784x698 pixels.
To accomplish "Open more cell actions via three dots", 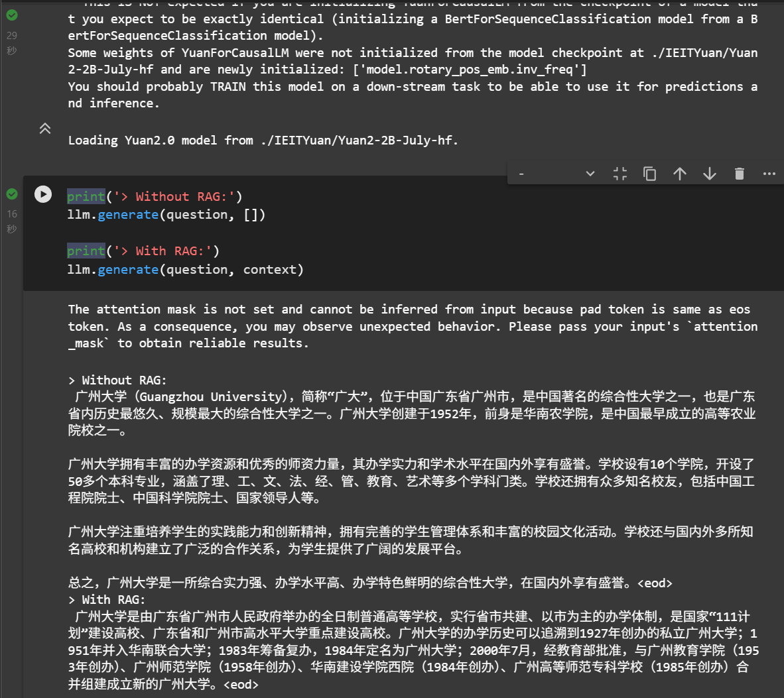I will point(769,174).
